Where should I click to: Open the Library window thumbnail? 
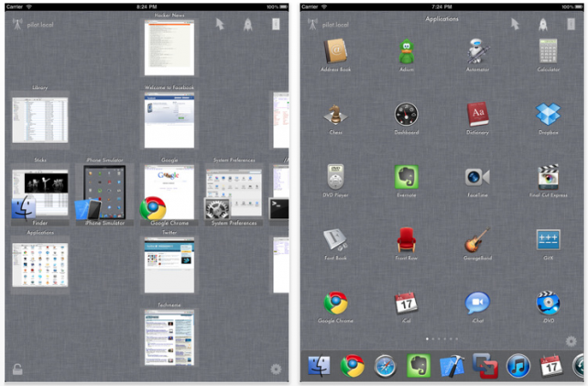[x=40, y=120]
